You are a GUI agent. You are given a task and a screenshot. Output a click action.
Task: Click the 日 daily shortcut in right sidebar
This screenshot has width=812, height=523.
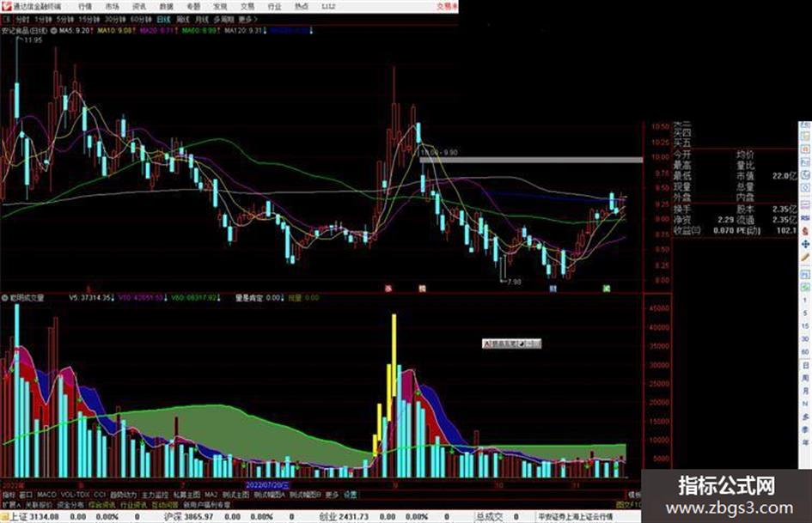tap(805, 366)
